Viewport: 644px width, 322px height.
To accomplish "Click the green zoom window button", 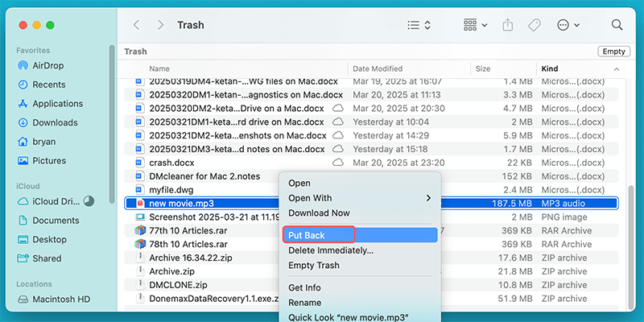I will (x=50, y=25).
